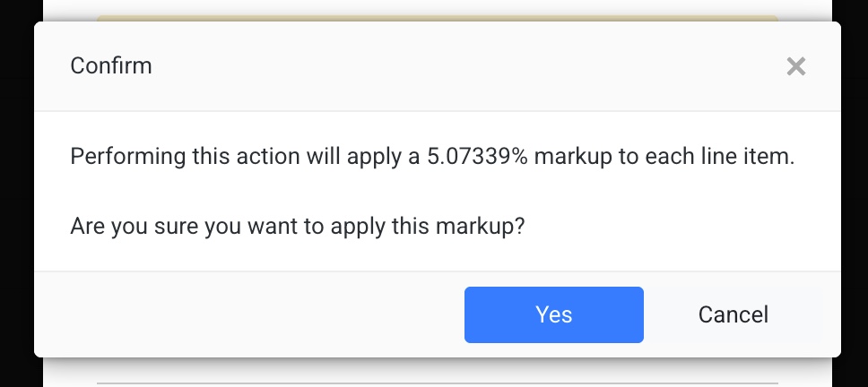Viewport: 868px width, 387px height.
Task: Close the Confirm dialog with the X
Action: (x=795, y=66)
